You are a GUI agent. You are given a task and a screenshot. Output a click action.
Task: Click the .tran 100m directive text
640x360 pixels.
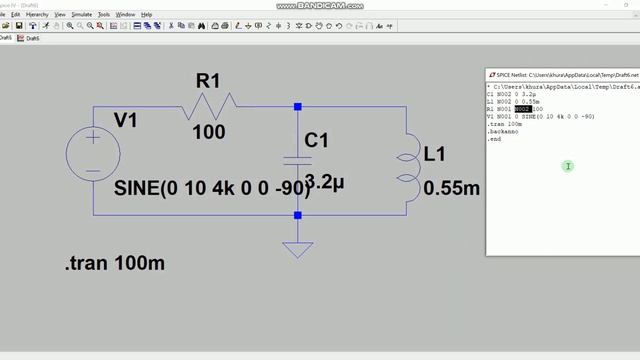tap(115, 263)
